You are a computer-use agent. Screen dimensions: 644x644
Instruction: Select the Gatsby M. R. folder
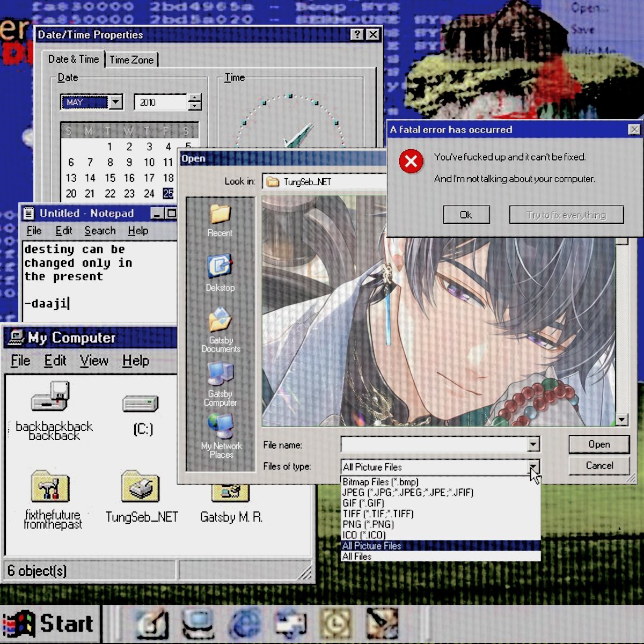[x=231, y=503]
